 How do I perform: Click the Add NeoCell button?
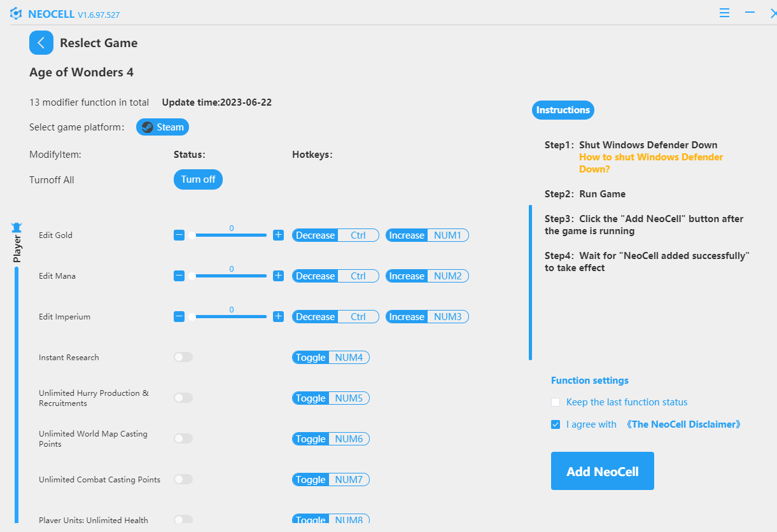tap(603, 471)
